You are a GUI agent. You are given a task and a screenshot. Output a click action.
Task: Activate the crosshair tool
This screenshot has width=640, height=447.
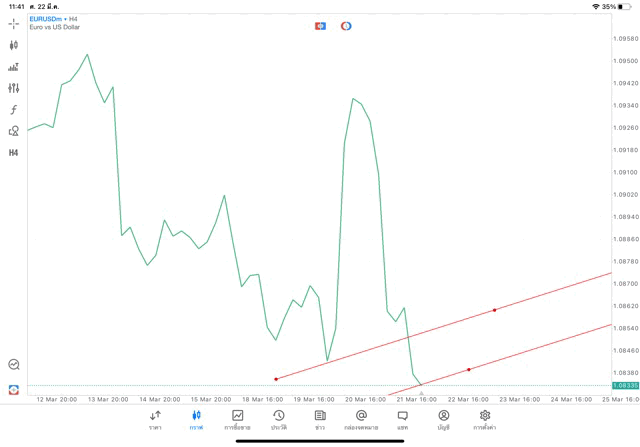point(14,24)
